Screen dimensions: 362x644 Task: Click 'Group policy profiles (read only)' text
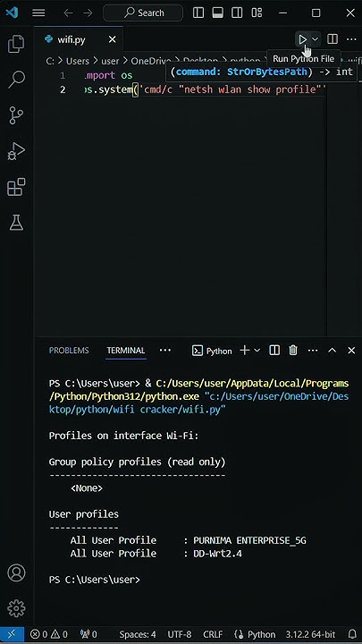[137, 462]
